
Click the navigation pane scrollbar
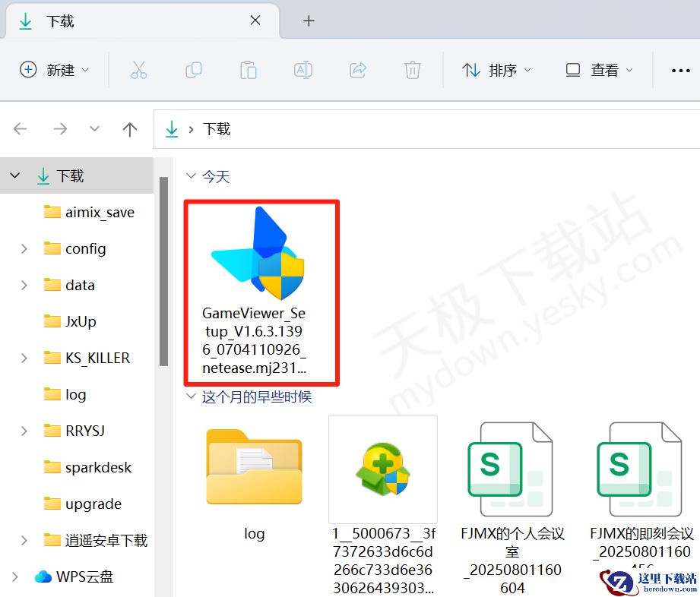click(164, 271)
